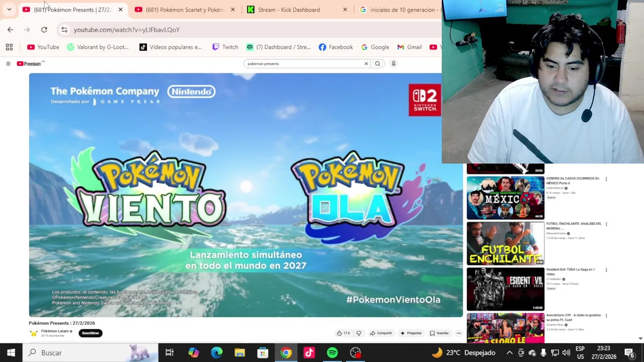
Task: Click the dislike thumbs-down icon
Action: pos(359,333)
